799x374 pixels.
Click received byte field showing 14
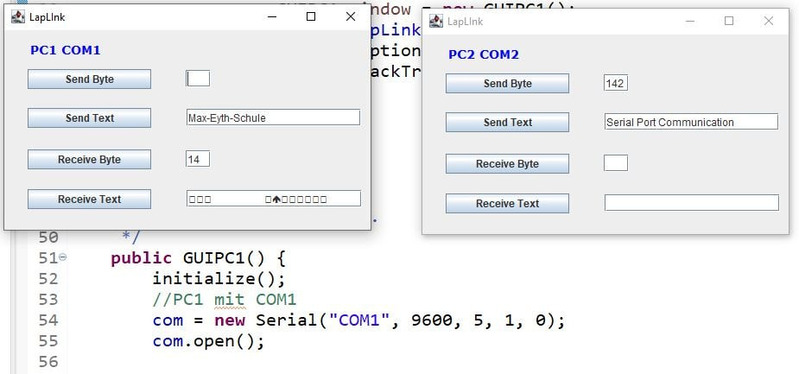(198, 159)
